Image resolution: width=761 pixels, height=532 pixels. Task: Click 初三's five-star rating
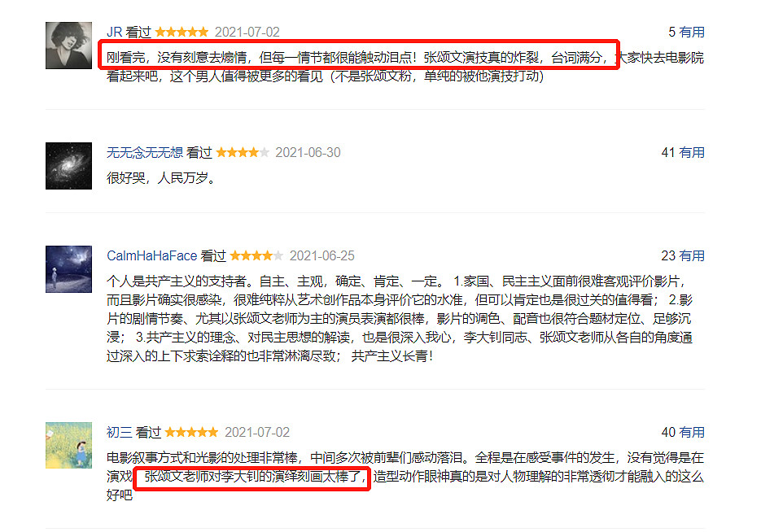192,432
